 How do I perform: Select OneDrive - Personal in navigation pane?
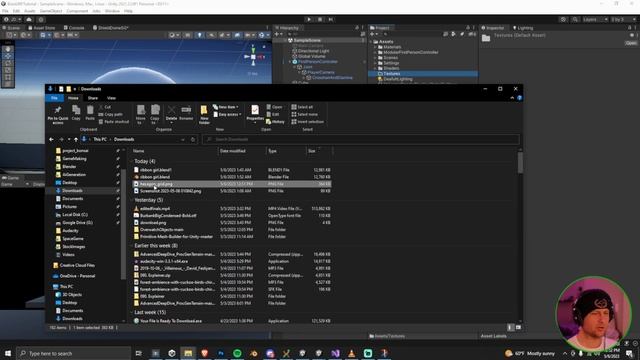tap(77, 276)
